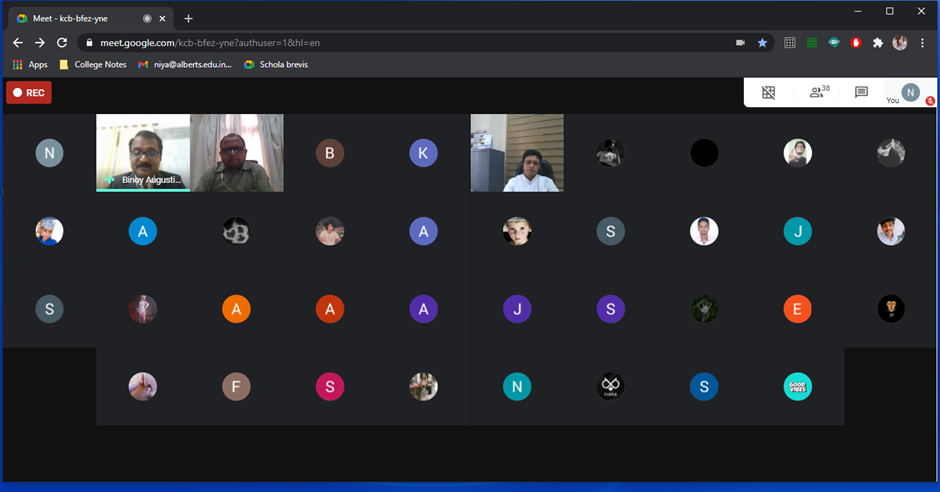Open Chrome's three-dot menu
940x492 pixels.
click(921, 43)
